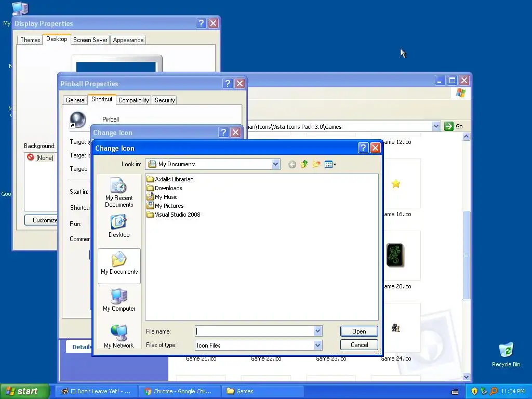Click the Go button in Games window

pos(454,126)
